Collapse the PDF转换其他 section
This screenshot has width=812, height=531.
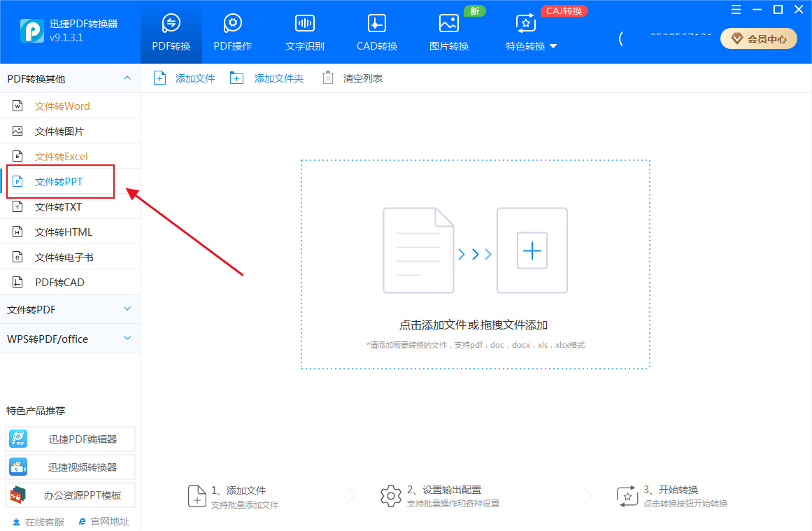[71, 79]
